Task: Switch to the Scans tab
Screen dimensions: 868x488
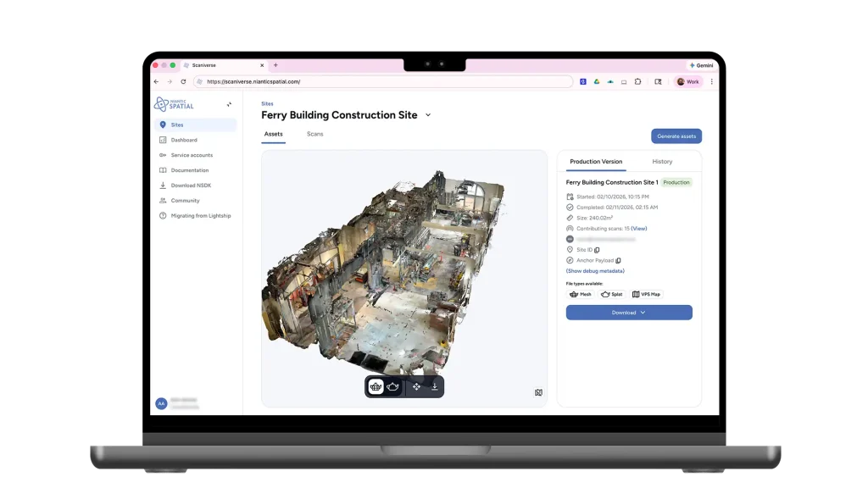Action: pos(314,134)
